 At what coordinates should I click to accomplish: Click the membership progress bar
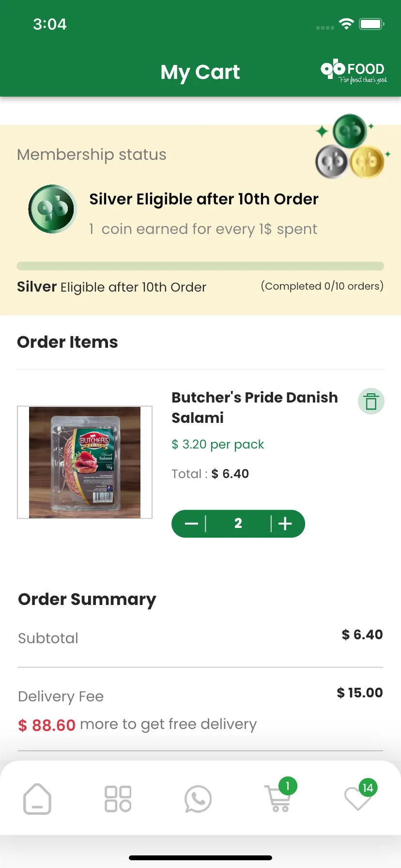200,266
